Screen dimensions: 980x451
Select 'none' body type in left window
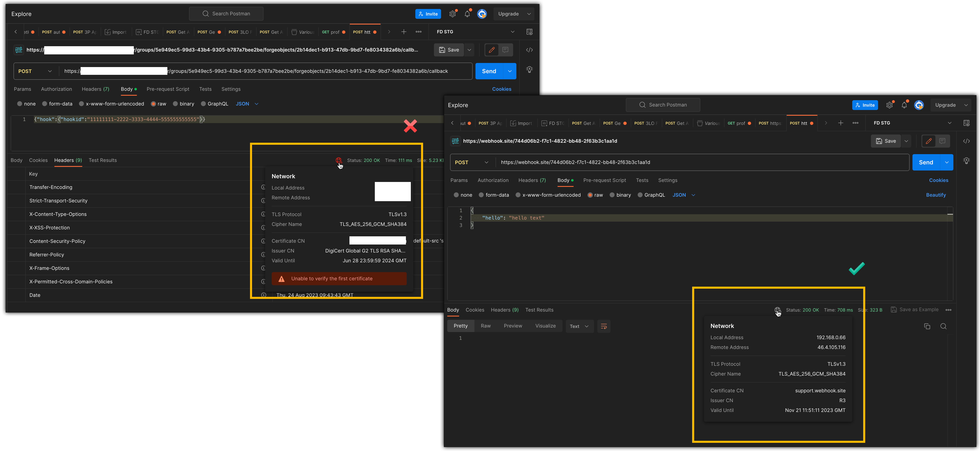pyautogui.click(x=26, y=104)
